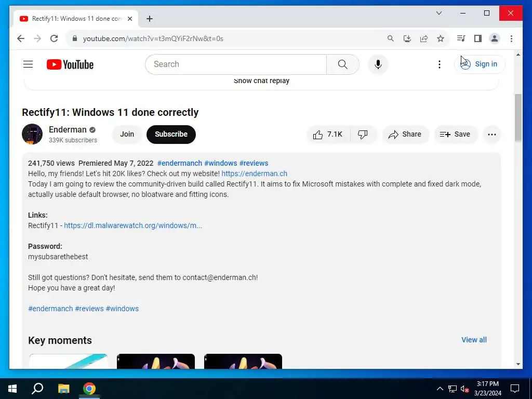The width and height of the screenshot is (532, 399).
Task: Click the browser back arrow
Action: pyautogui.click(x=21, y=38)
